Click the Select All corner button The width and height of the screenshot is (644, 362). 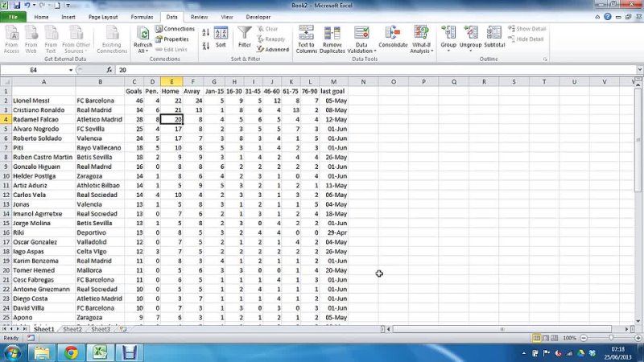[x=6, y=82]
